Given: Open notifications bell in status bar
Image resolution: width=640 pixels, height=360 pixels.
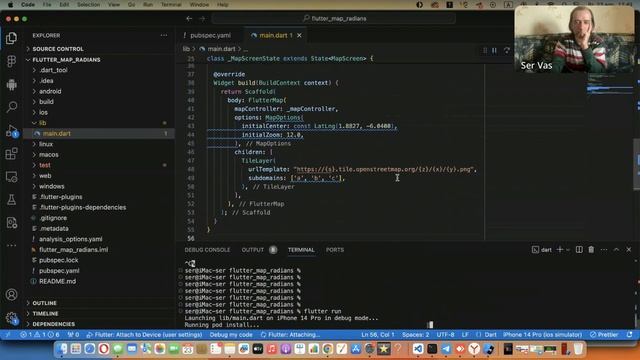Looking at the screenshot, I should (630, 335).
